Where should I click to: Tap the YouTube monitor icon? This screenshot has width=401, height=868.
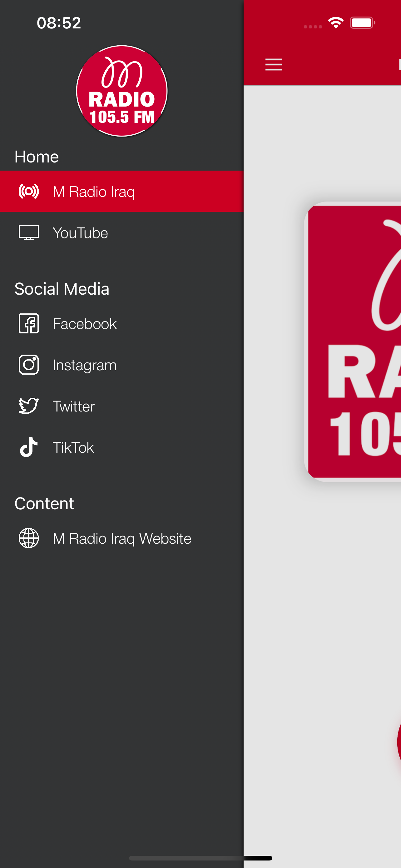tap(29, 232)
